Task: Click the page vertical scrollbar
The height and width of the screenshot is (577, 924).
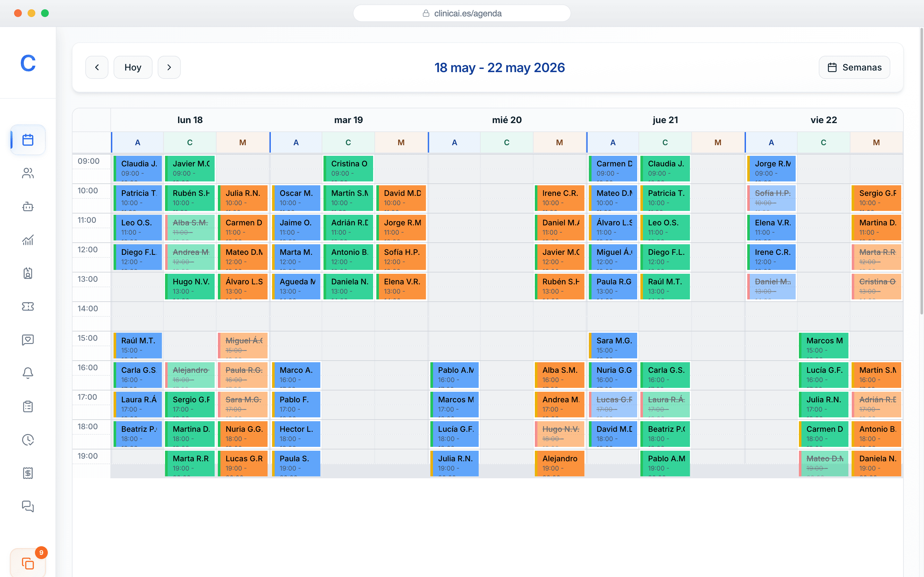Action: (921, 172)
